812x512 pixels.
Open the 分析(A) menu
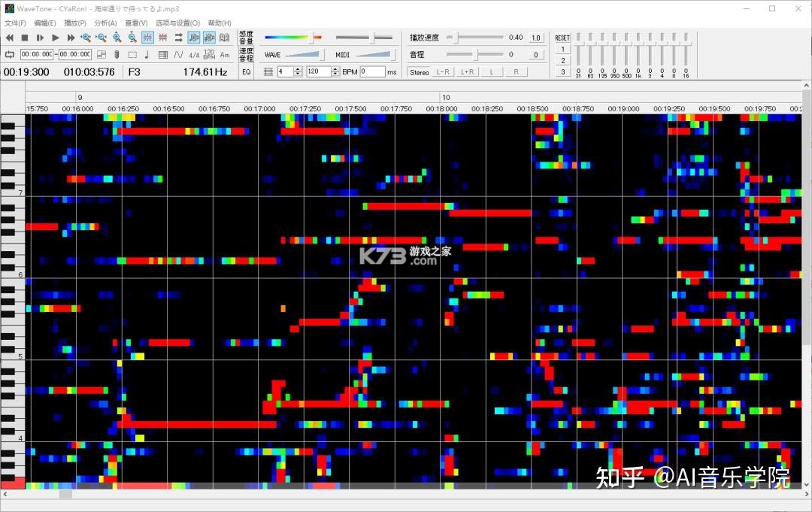pyautogui.click(x=106, y=23)
